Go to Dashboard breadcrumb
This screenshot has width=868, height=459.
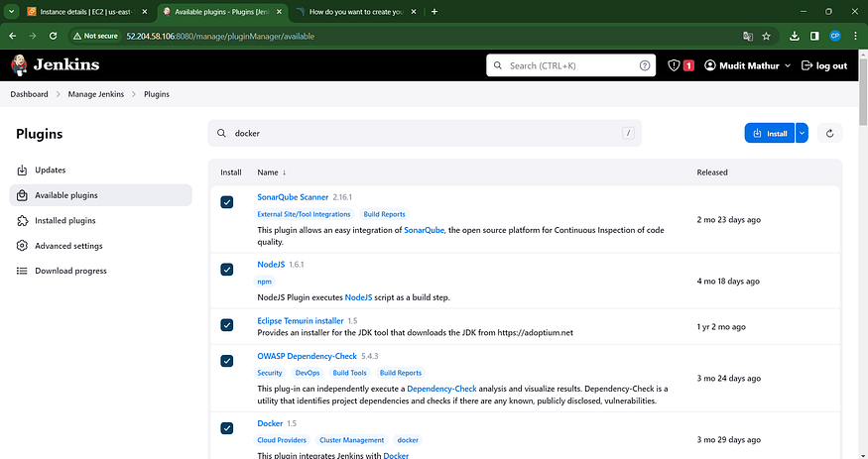[29, 94]
